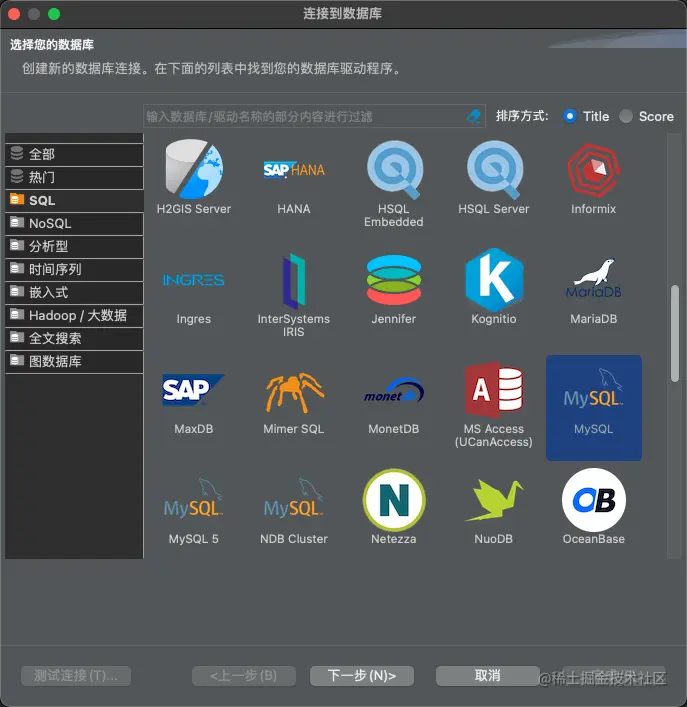The height and width of the screenshot is (707, 687).
Task: Open the 热门 category
Action: [74, 177]
